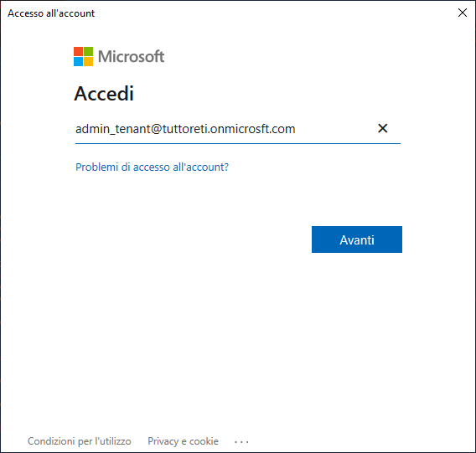Click the green square of Microsoft logo
The height and width of the screenshot is (453, 476).
pyautogui.click(x=88, y=51)
